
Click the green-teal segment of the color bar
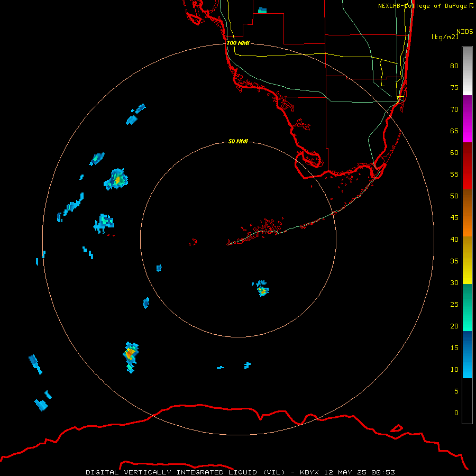click(x=467, y=307)
